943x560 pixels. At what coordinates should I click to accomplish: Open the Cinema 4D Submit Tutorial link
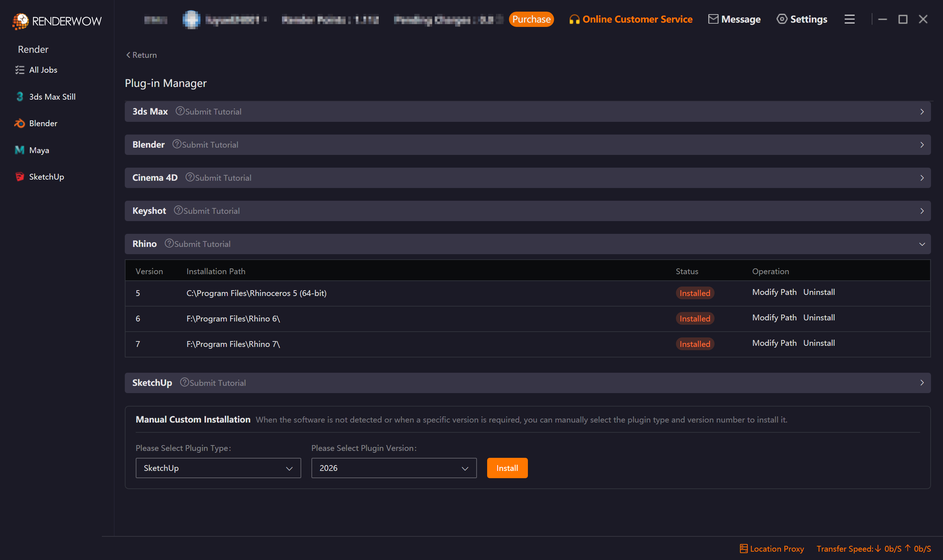[x=223, y=178]
